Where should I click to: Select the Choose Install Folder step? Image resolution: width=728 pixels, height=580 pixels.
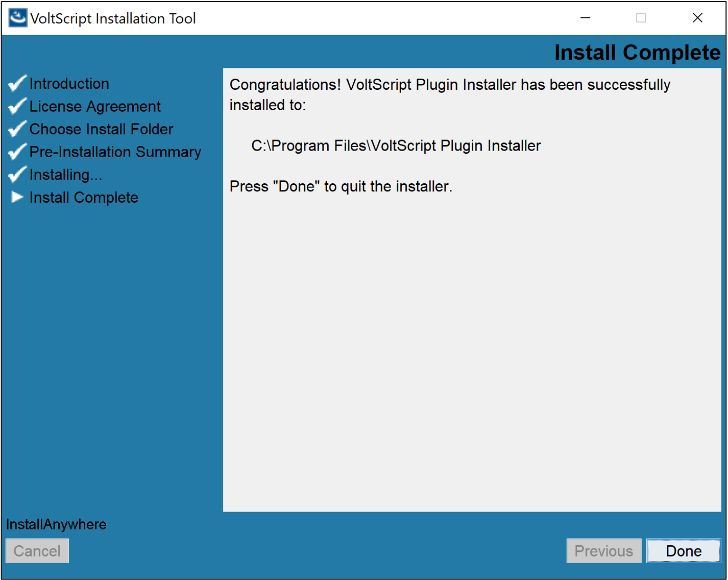pyautogui.click(x=101, y=129)
